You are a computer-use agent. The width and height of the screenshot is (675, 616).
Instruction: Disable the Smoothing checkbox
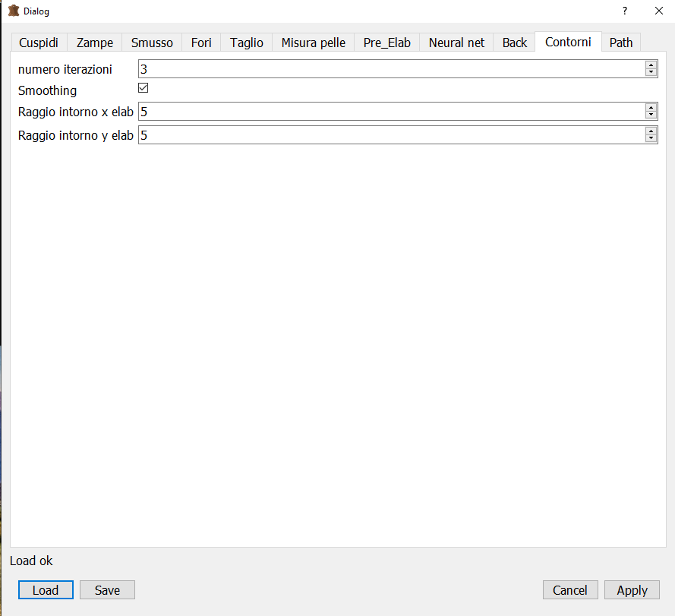point(143,88)
